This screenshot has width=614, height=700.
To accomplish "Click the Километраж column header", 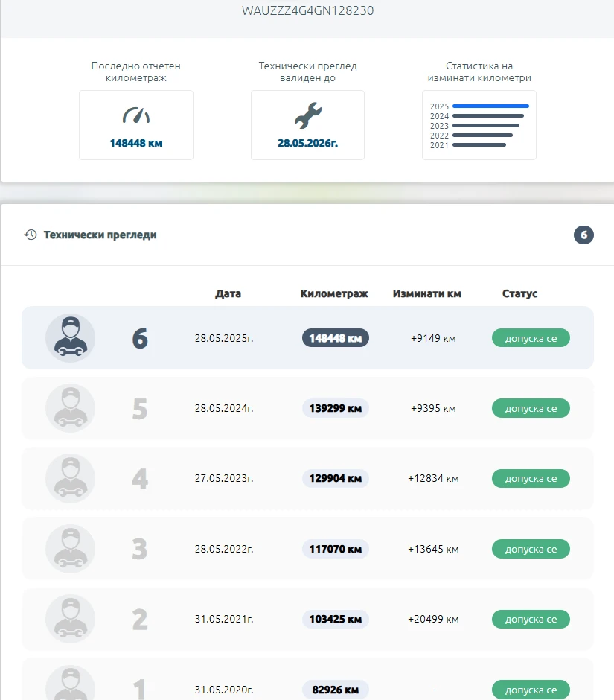I will pos(334,293).
